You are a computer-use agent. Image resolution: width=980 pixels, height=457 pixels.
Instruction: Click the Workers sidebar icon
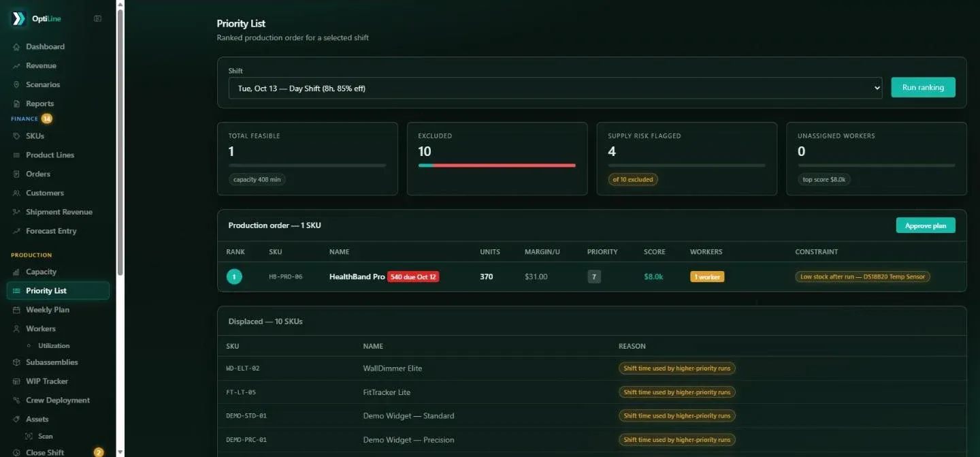tap(16, 329)
